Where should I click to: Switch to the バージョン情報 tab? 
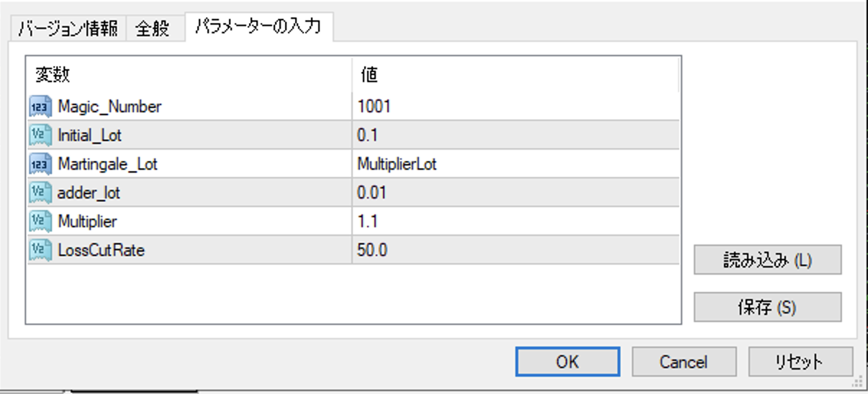coord(68,29)
